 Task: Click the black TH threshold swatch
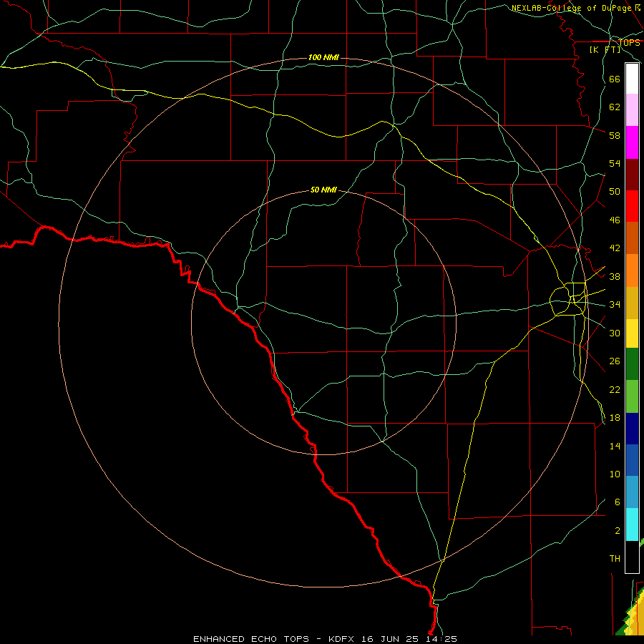pyautogui.click(x=632, y=557)
